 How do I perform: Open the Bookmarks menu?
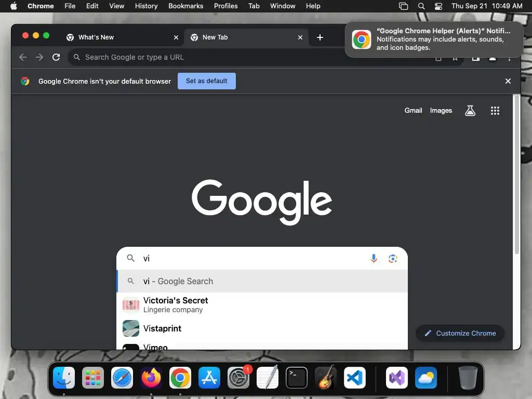tap(185, 6)
